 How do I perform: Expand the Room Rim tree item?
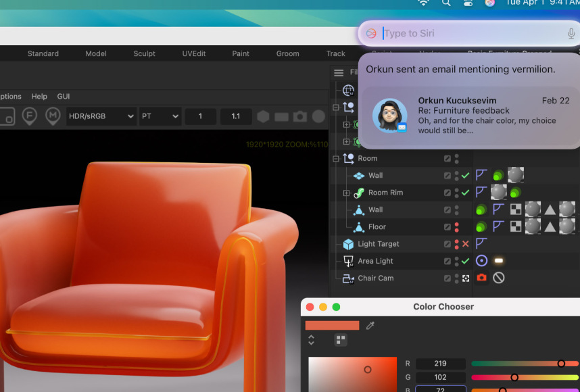point(346,193)
